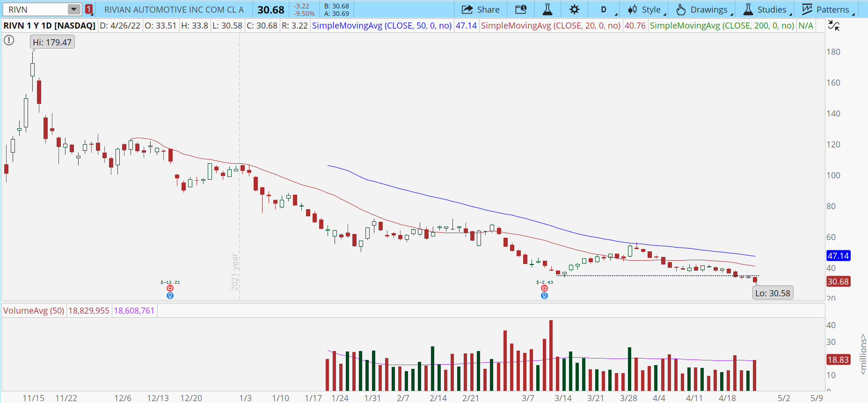Click the 2/14 date axis label

pyautogui.click(x=438, y=398)
